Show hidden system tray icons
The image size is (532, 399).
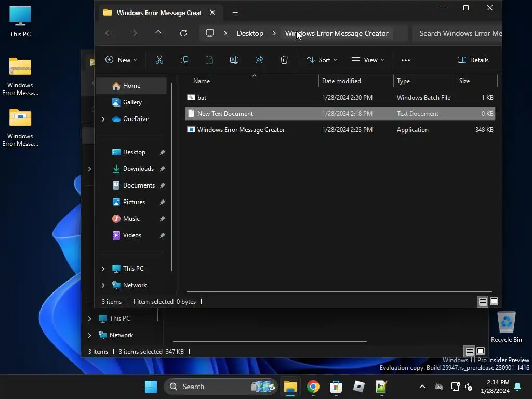pos(422,387)
